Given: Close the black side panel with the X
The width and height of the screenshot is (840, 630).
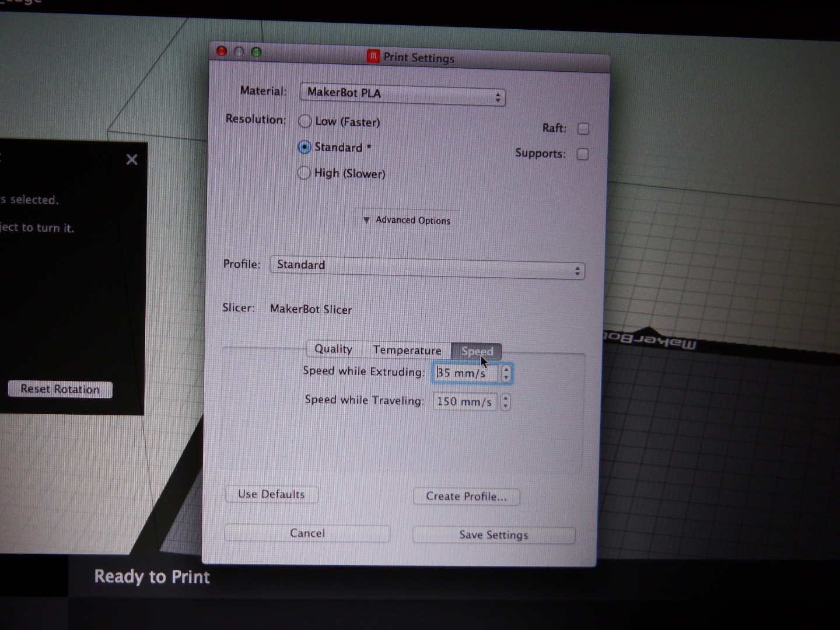Looking at the screenshot, I should click(x=132, y=159).
